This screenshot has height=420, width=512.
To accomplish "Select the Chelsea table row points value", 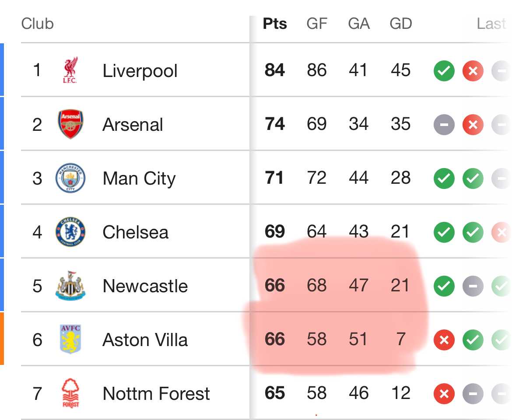I will pos(275,232).
